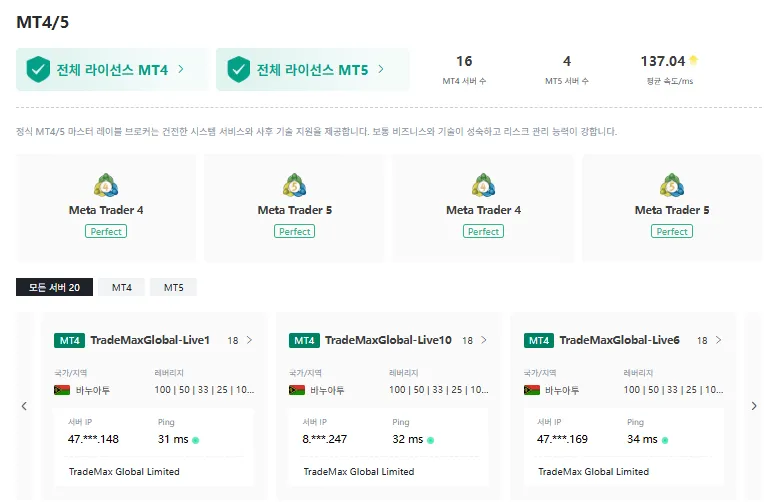The image size is (770, 502).
Task: Click MT4 badge on TradeMaxGlobal-Live10 card
Action: pyautogui.click(x=304, y=340)
